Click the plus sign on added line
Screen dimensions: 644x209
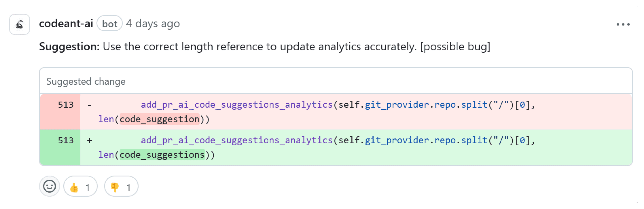click(x=89, y=140)
